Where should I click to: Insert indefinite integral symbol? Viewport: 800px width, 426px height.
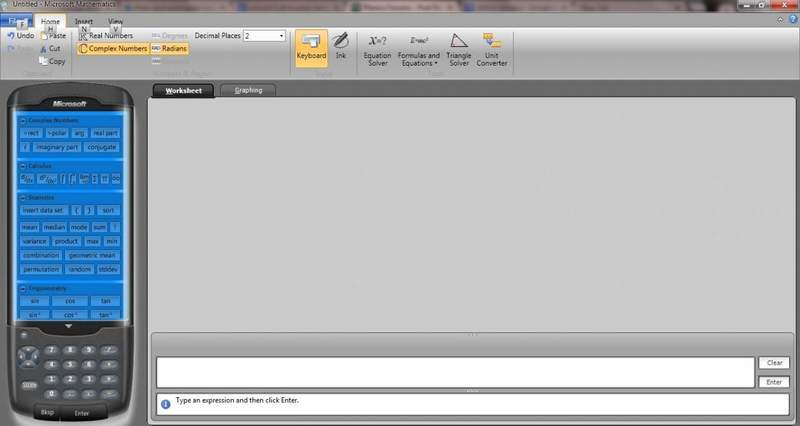(x=63, y=179)
